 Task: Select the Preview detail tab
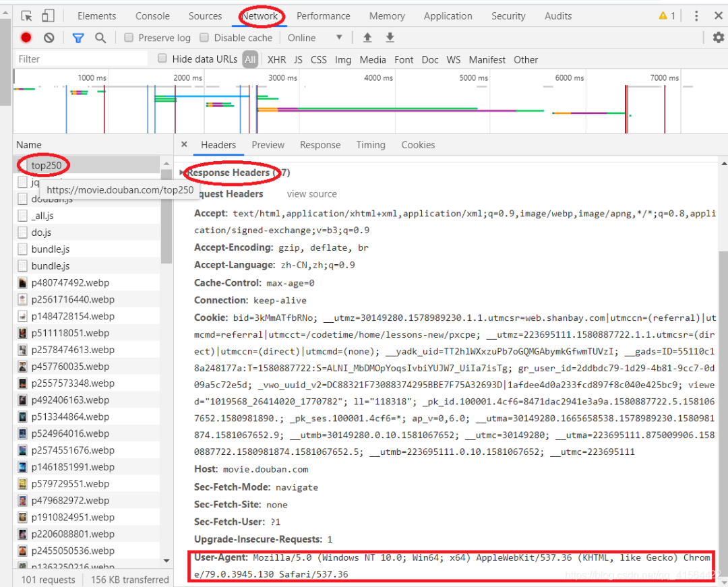tap(268, 145)
